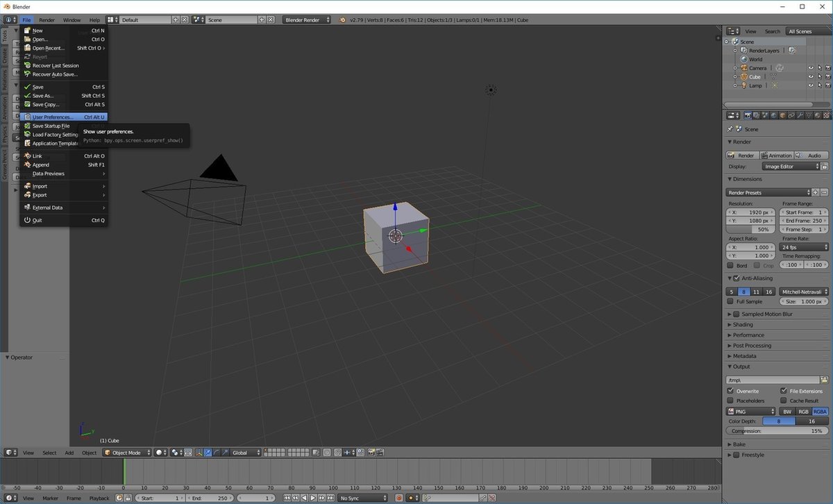Open the 24 fps frame rate dropdown

(x=804, y=247)
